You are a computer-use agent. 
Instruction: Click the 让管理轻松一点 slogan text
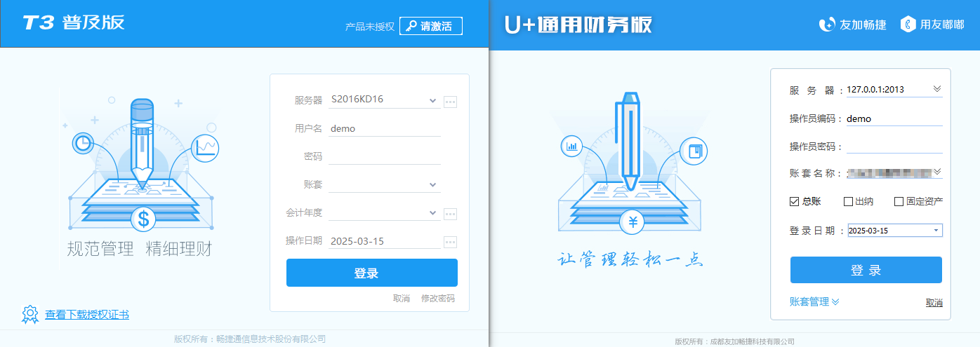tap(630, 259)
